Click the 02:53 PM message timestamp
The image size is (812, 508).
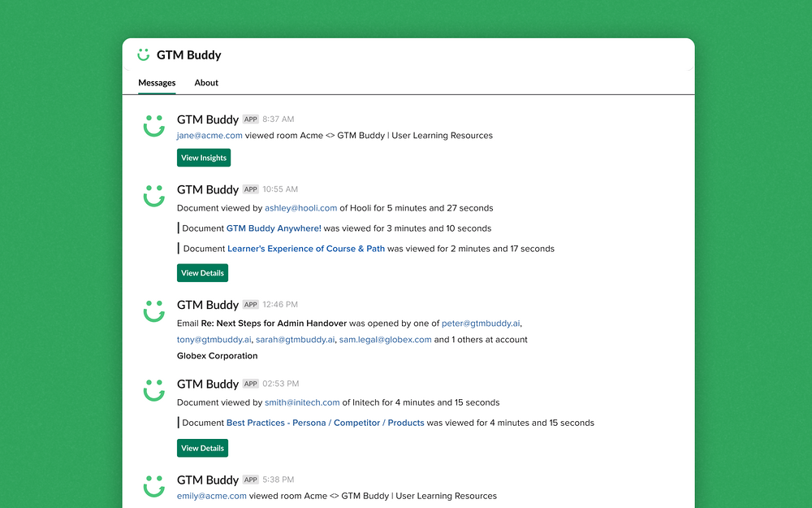(281, 384)
